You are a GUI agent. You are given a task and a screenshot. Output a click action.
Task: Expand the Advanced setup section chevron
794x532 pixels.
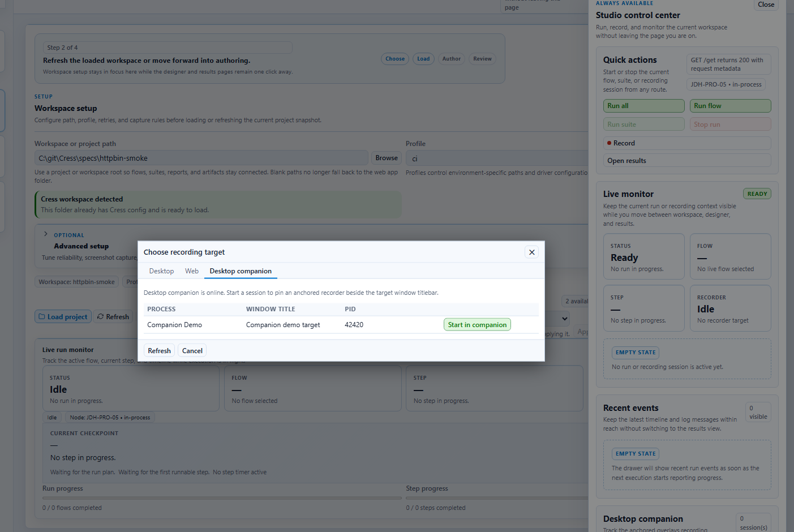[x=46, y=234]
